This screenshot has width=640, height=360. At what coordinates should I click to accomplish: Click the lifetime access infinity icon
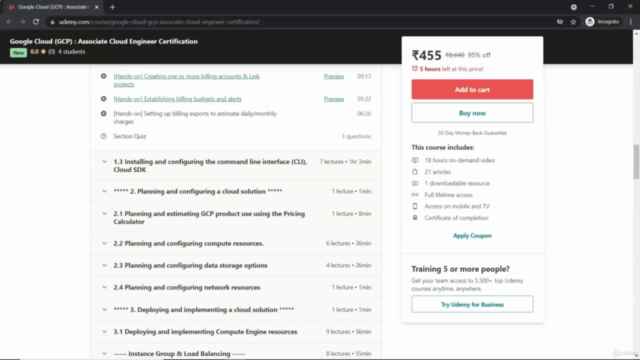tap(415, 195)
